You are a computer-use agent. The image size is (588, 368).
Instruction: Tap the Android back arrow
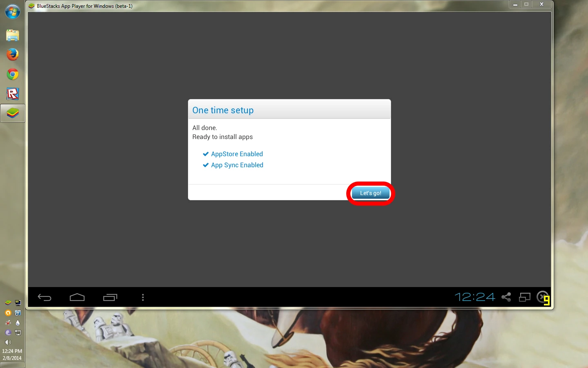[45, 297]
